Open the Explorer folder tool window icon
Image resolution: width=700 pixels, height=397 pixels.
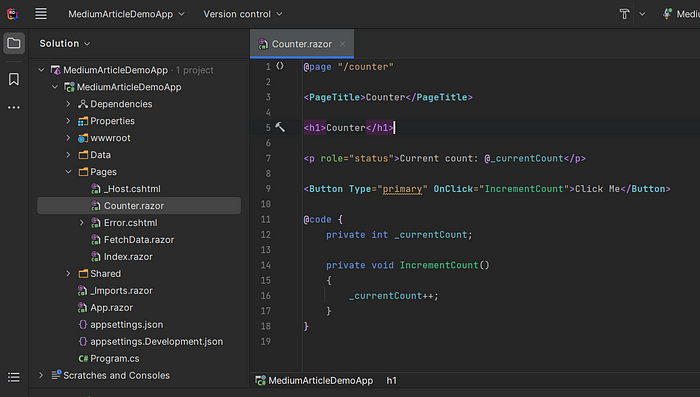pyautogui.click(x=14, y=43)
